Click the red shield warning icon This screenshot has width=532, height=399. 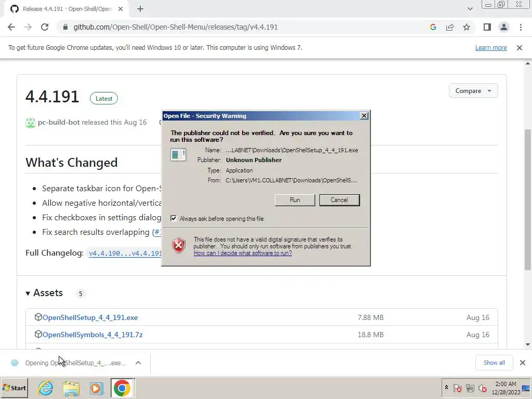179,245
